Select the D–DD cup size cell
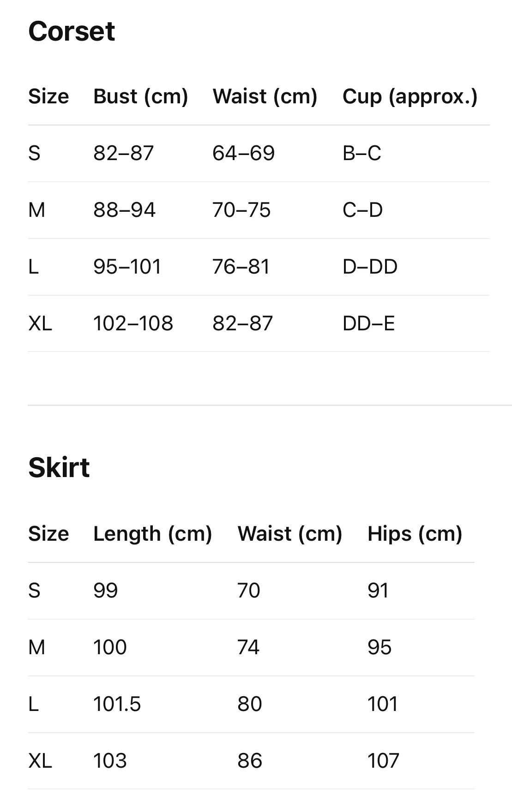 [370, 267]
